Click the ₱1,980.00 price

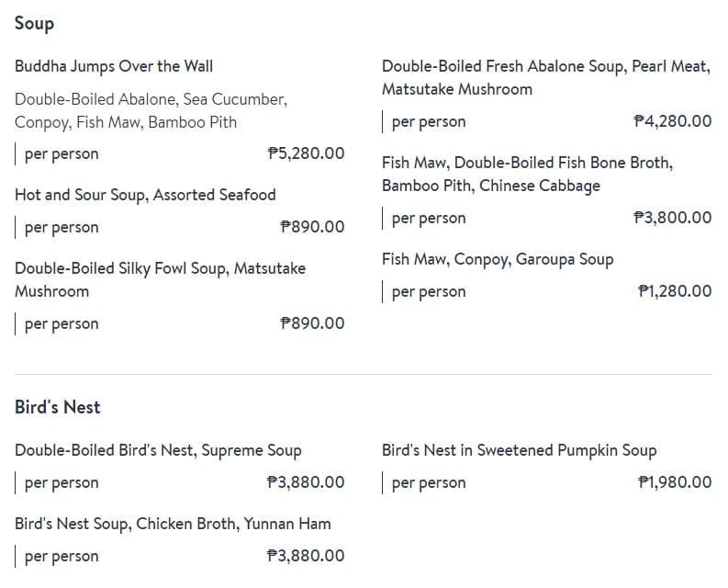click(674, 482)
